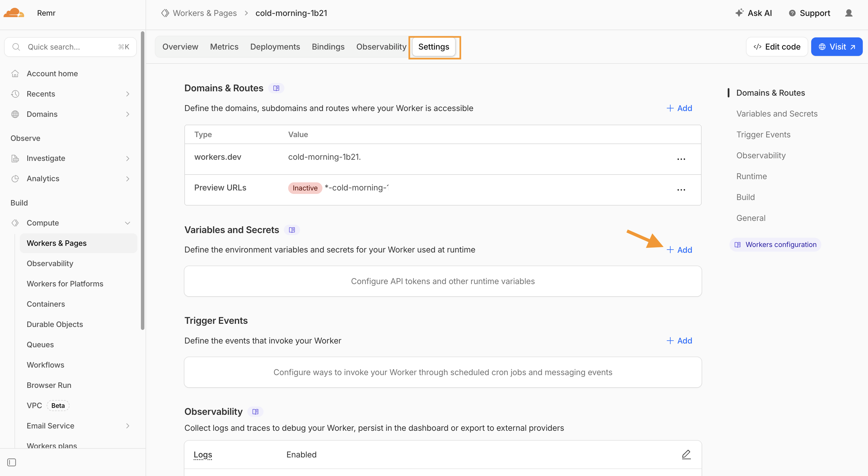This screenshot has width=868, height=476.
Task: Click the Analytics pie chart icon
Action: click(x=15, y=179)
